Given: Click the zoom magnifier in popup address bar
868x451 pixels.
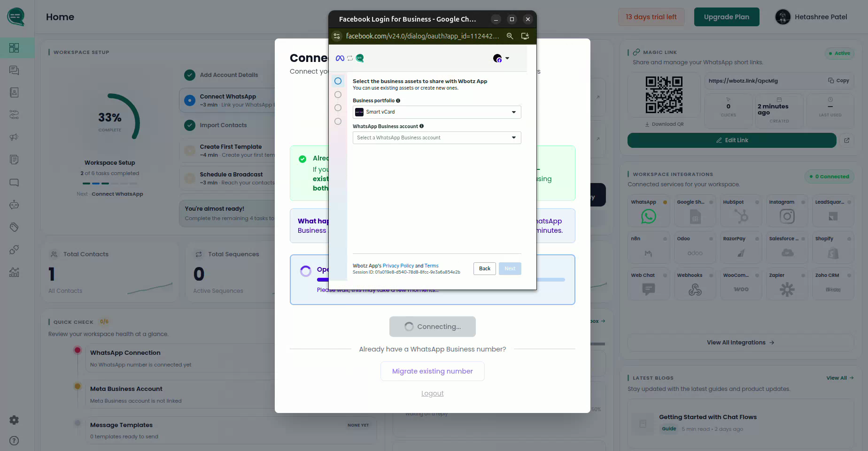Looking at the screenshot, I should click(x=510, y=36).
